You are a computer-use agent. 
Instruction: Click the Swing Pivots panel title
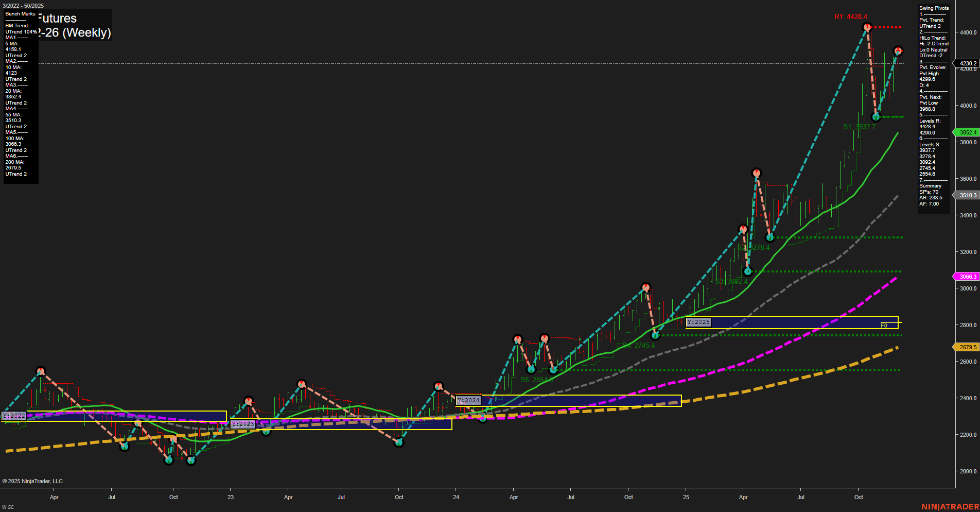tap(933, 8)
